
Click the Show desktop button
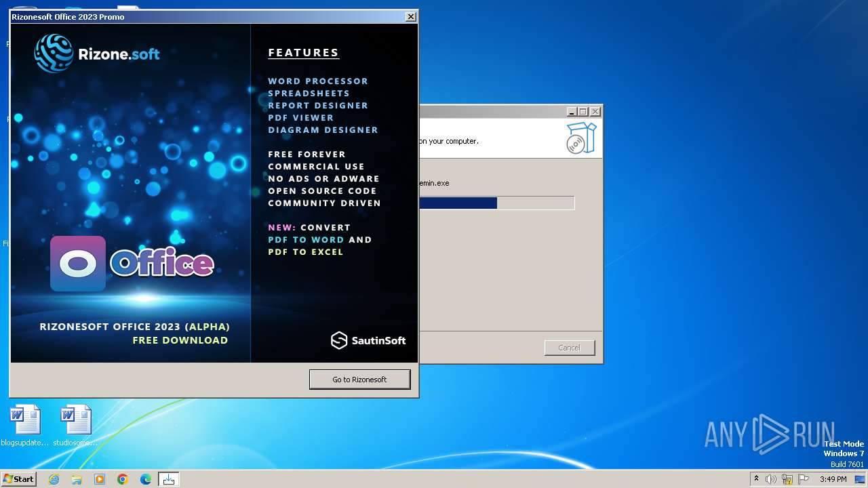point(861,479)
